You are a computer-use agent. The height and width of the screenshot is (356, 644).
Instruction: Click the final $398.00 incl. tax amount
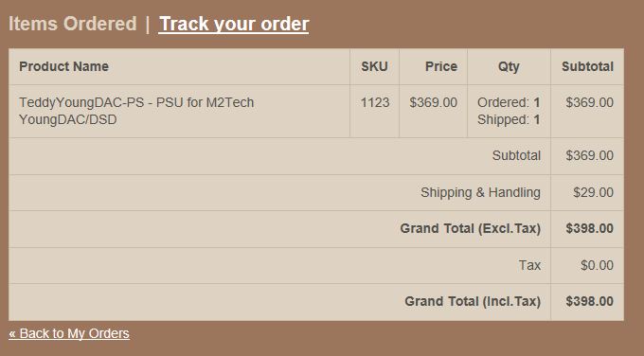pyautogui.click(x=589, y=301)
